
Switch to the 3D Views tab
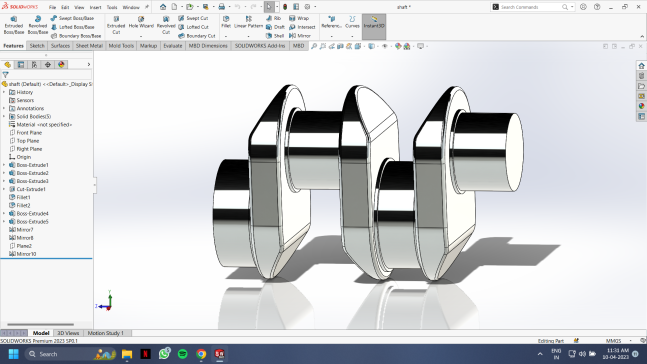coord(68,333)
